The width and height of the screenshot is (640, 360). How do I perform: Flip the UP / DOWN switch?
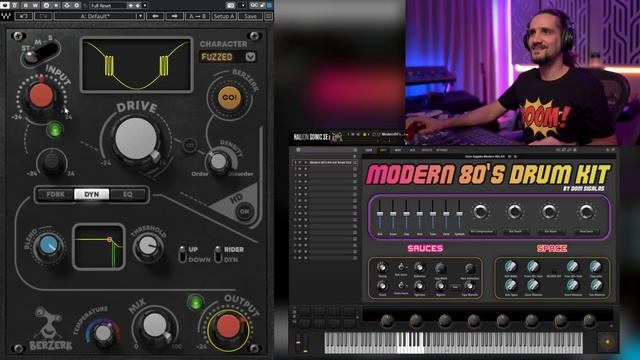tap(182, 254)
